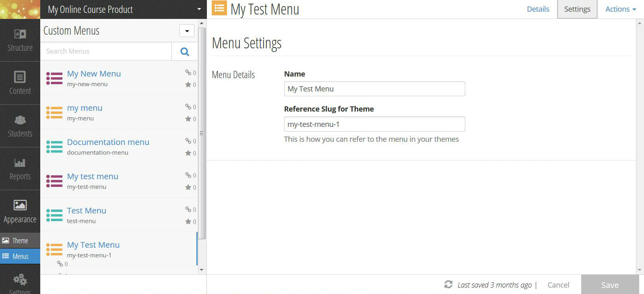
Task: Open the Structure section in sidebar
Action: pos(20,40)
